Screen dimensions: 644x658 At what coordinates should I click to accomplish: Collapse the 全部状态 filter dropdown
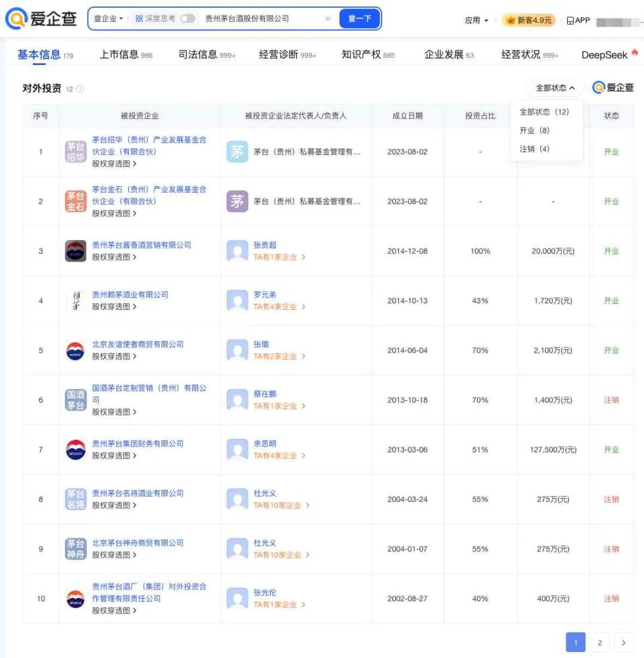click(x=553, y=88)
